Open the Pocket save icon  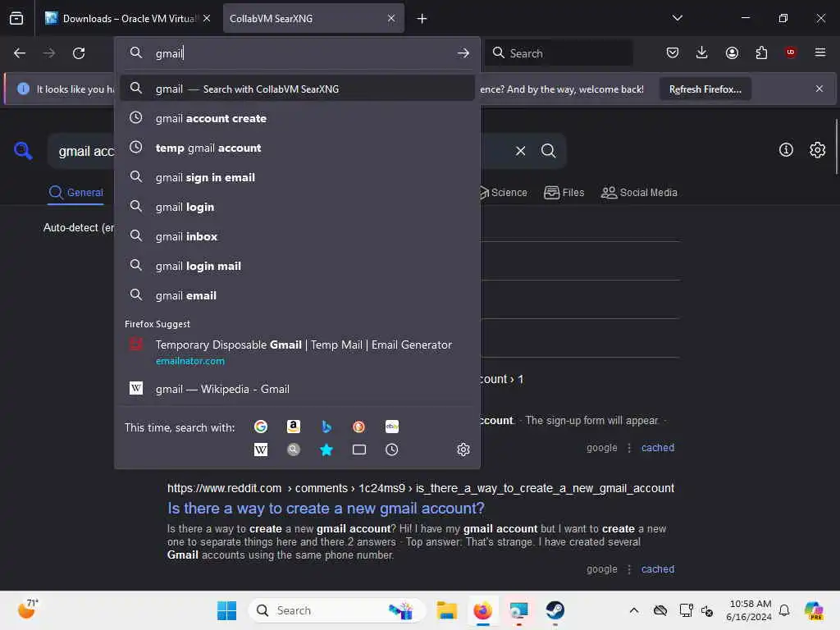[x=673, y=52]
